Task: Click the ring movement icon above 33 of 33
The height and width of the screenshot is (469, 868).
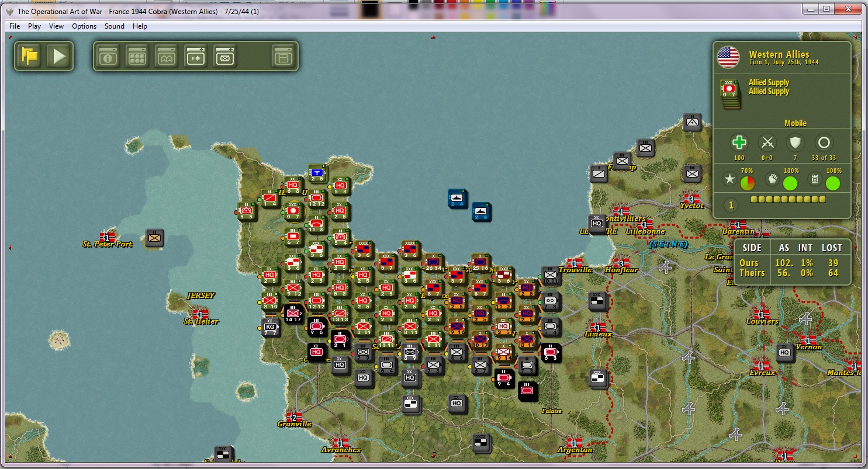Action: click(x=824, y=143)
